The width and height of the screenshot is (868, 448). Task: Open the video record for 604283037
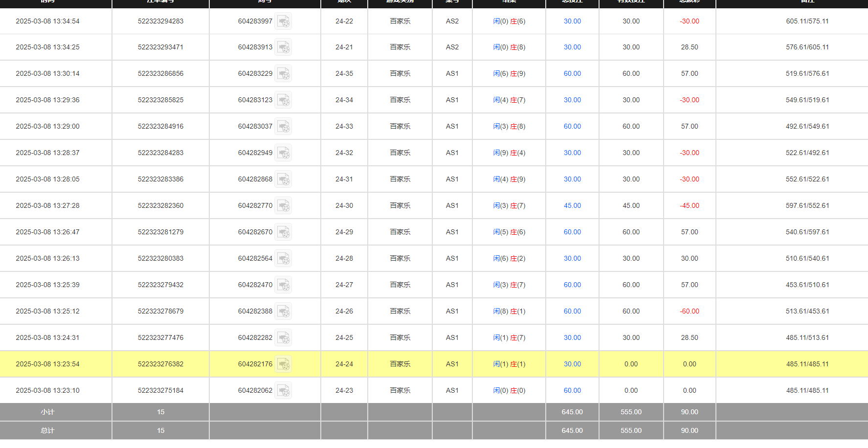coord(283,127)
